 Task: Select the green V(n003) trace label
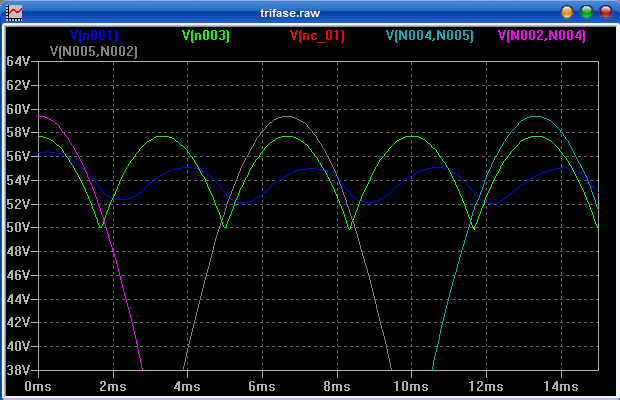point(206,35)
